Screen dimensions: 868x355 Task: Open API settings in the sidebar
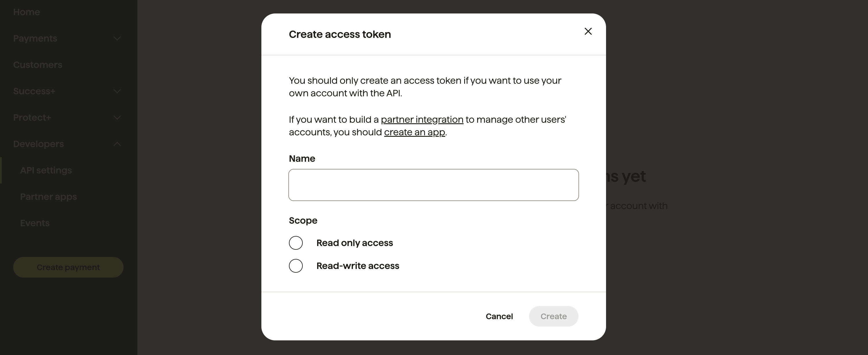pyautogui.click(x=45, y=170)
